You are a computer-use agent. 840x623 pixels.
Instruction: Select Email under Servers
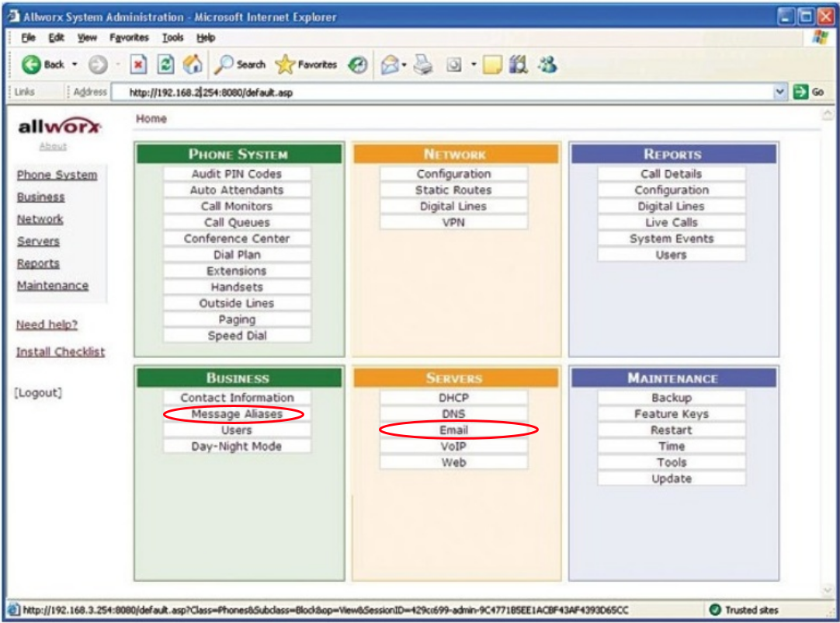point(453,430)
